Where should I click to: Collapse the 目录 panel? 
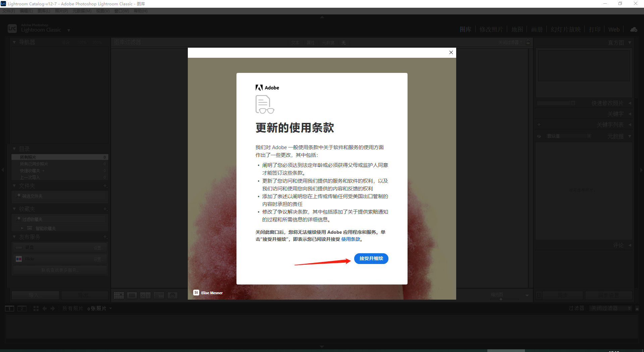pyautogui.click(x=14, y=149)
